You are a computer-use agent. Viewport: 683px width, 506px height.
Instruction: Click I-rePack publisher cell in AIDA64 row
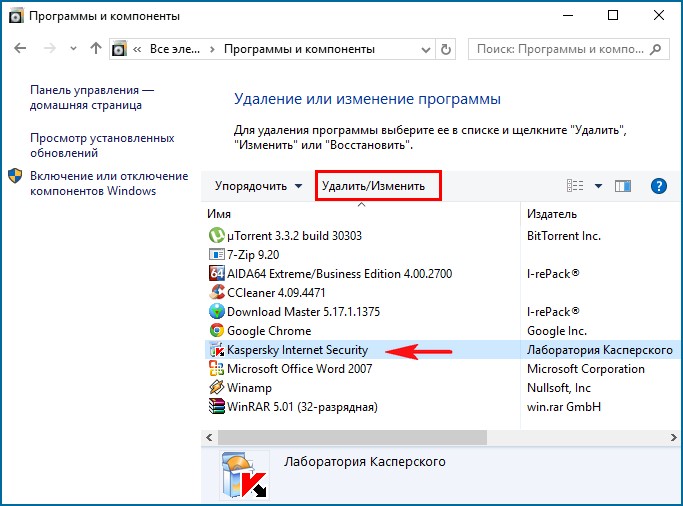553,273
